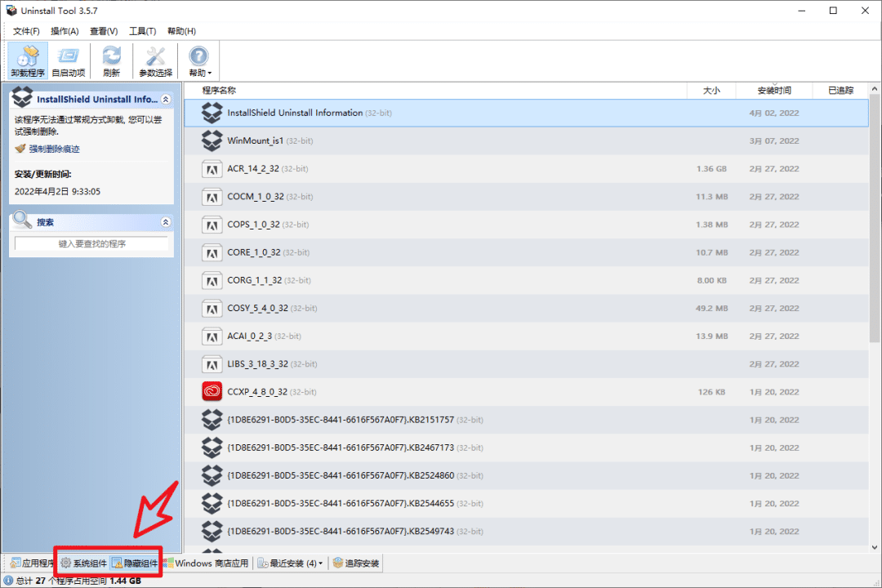Click the magnifier icon in search panel
The image size is (882, 588).
point(22,220)
